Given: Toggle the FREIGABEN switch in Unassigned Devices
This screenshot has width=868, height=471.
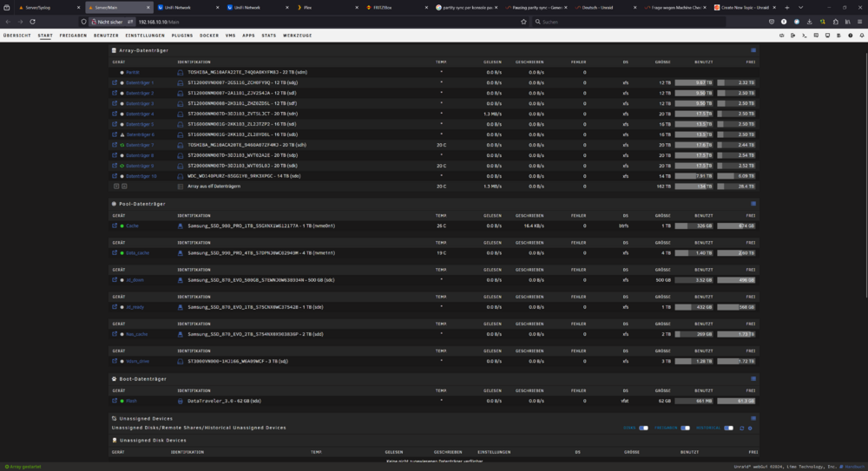Looking at the screenshot, I should 686,428.
